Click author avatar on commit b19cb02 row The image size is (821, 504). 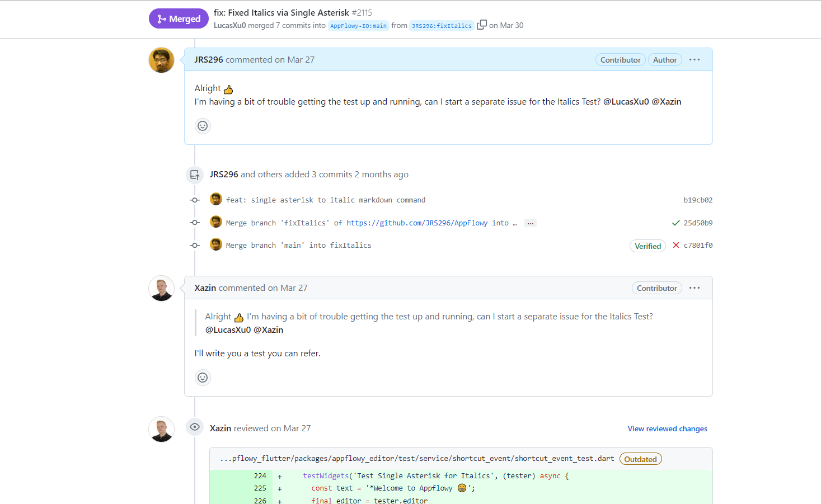[216, 199]
